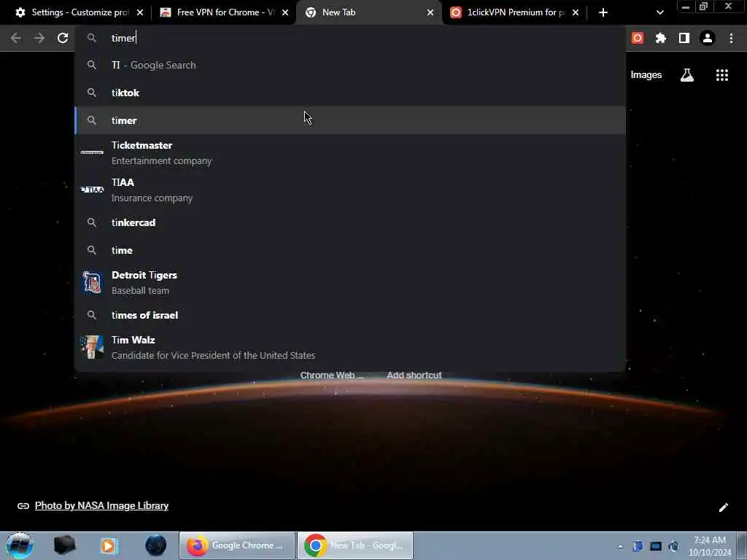Screen dimensions: 747x560
Task: Open the Search Labs flask icon
Action: (687, 75)
